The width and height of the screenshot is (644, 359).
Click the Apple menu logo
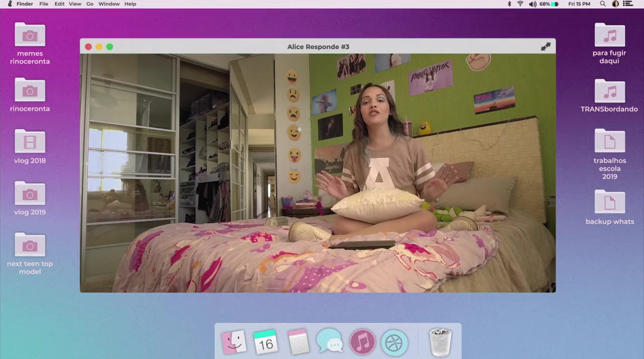tap(10, 4)
